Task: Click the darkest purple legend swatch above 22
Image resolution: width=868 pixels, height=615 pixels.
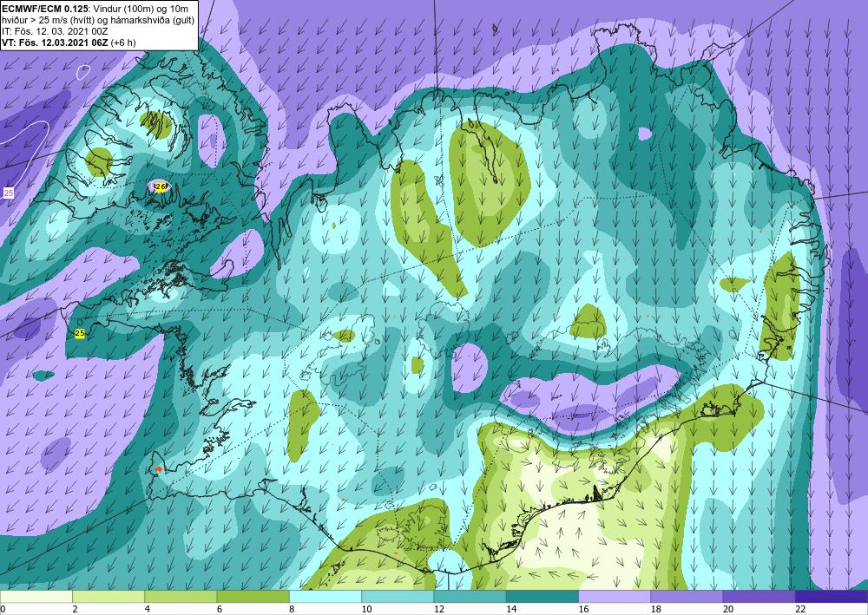Action: click(832, 597)
